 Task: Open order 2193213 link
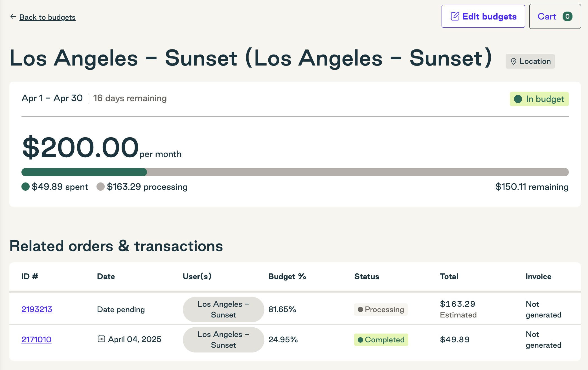37,309
